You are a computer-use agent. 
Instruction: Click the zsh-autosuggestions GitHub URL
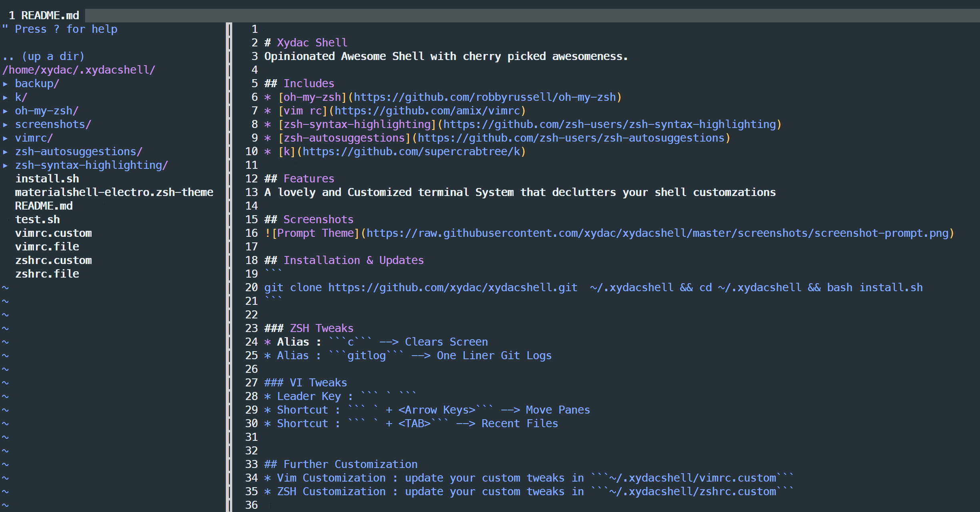[571, 138]
